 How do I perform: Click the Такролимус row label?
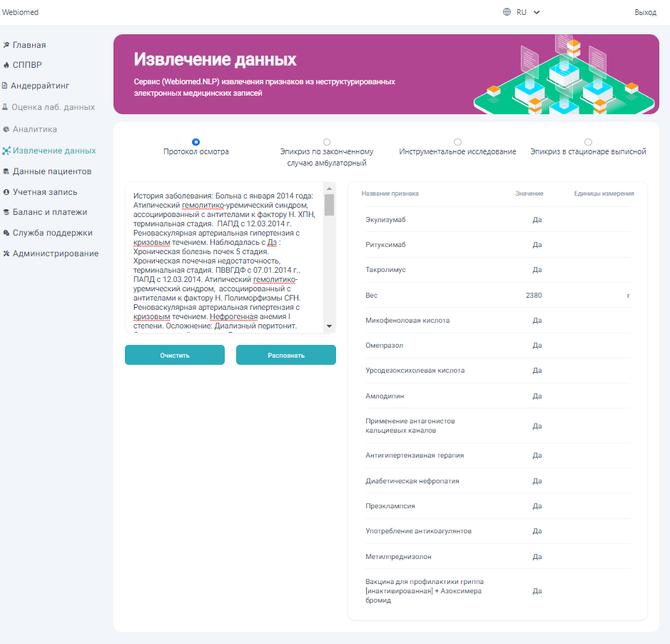tap(385, 270)
